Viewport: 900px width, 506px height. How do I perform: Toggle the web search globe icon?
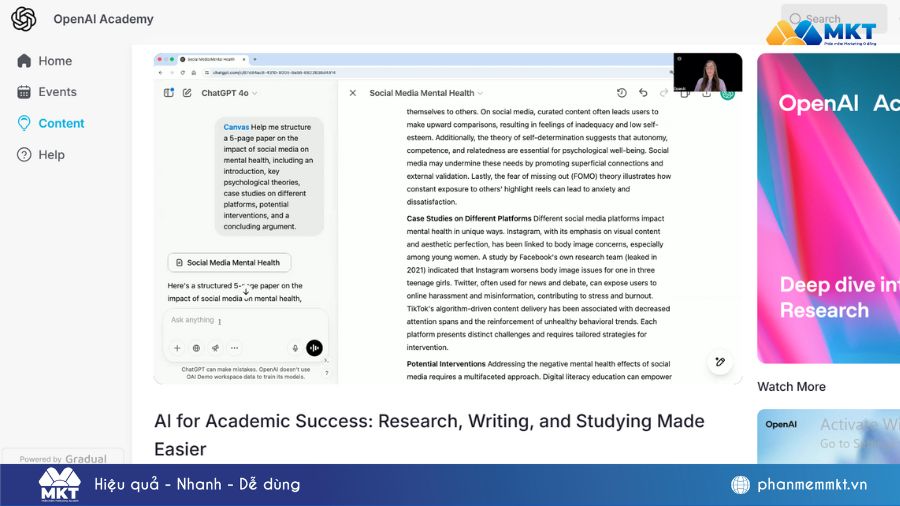click(196, 348)
